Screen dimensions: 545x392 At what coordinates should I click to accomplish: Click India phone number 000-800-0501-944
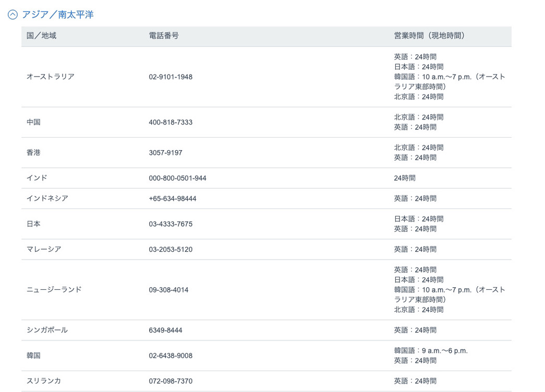coord(177,178)
